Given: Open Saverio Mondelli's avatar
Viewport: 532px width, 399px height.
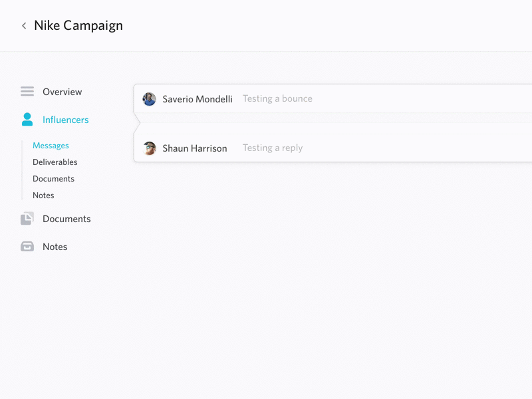Looking at the screenshot, I should [149, 99].
